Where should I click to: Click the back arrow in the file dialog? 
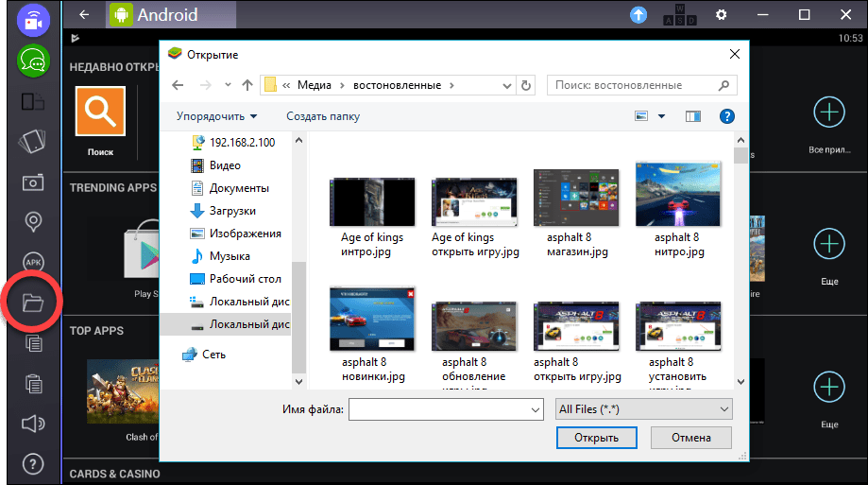[178, 85]
